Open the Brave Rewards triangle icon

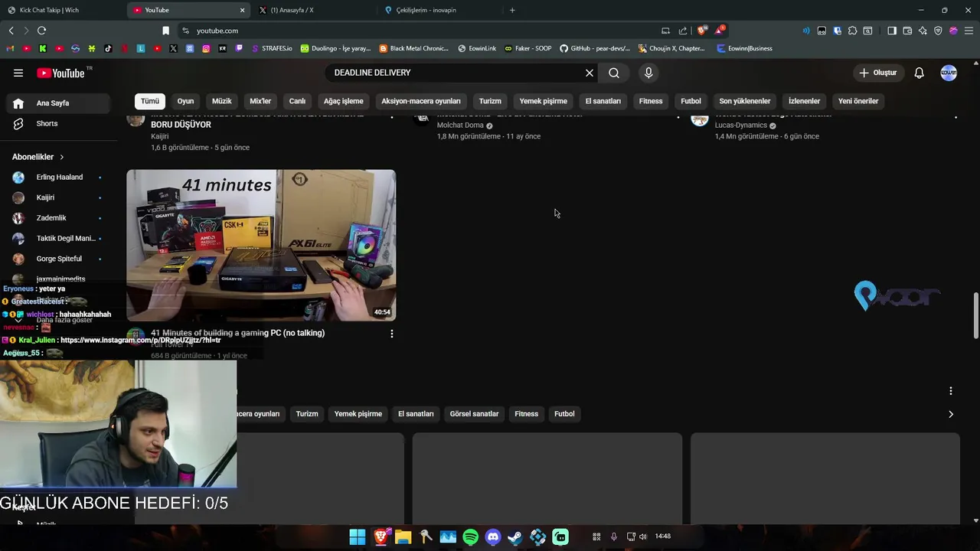click(x=720, y=31)
